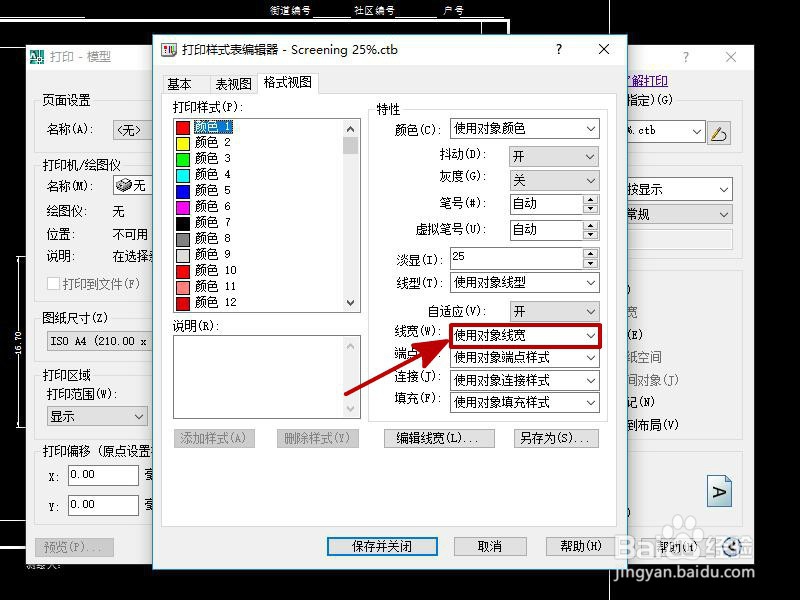Open the page setup 名称(A) 无 dropdown
The image size is (800, 600).
click(x=133, y=130)
